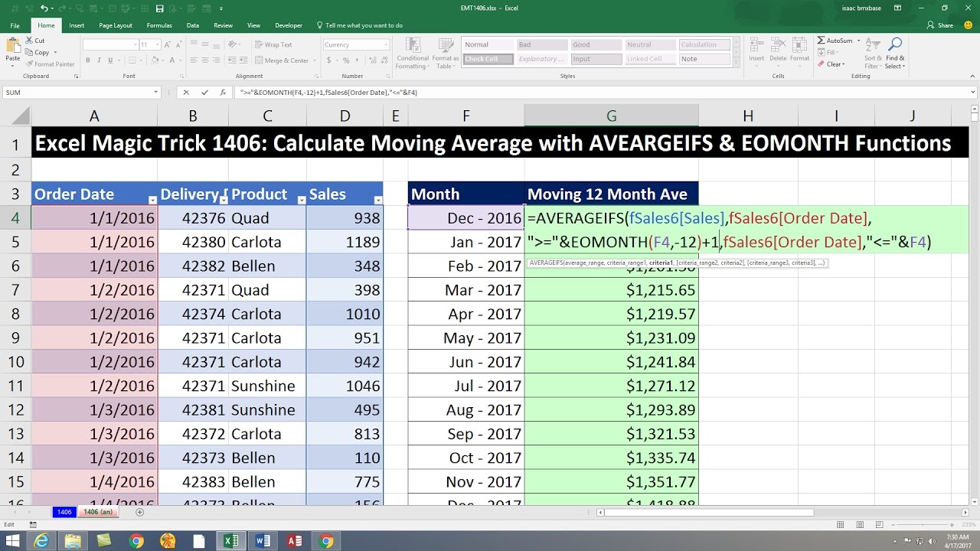Apply the Bad cell style

tap(541, 45)
